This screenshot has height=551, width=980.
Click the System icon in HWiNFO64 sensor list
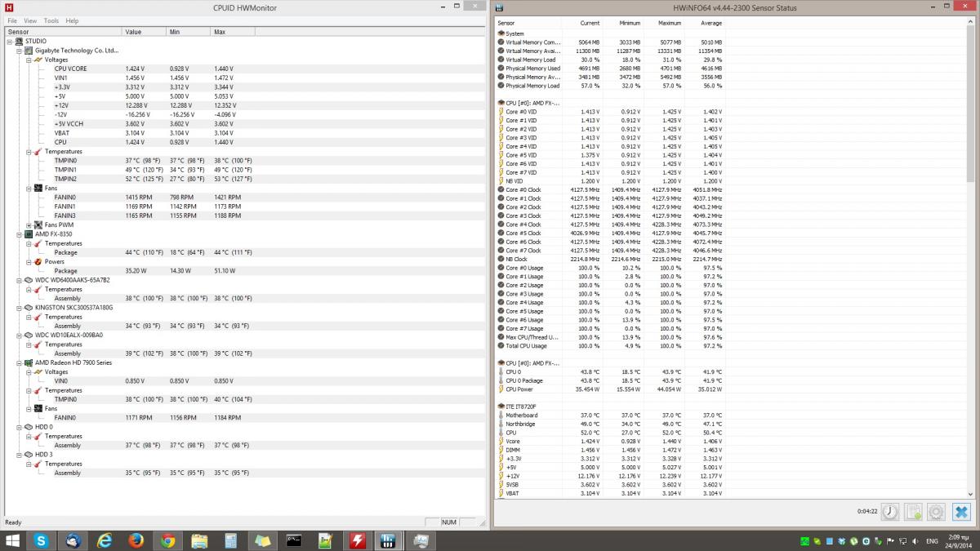pyautogui.click(x=501, y=33)
